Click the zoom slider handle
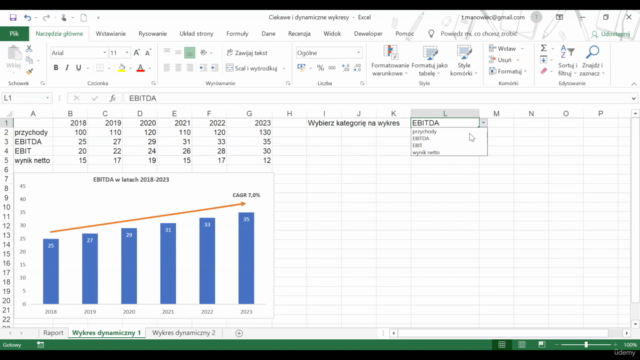 (586, 345)
